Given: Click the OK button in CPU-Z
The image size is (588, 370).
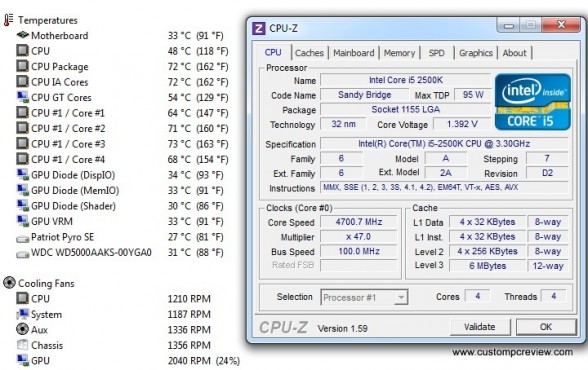Looking at the screenshot, I should [546, 327].
